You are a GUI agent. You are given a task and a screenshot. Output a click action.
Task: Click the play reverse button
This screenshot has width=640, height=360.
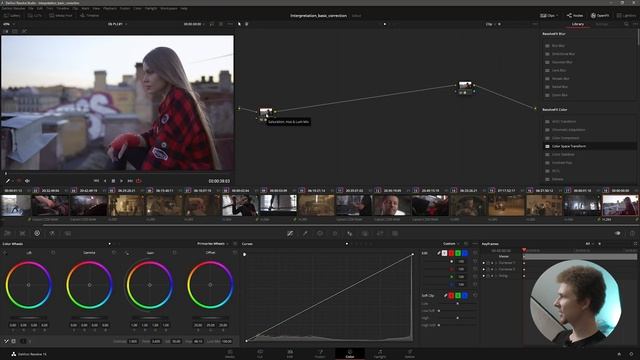[x=105, y=181]
